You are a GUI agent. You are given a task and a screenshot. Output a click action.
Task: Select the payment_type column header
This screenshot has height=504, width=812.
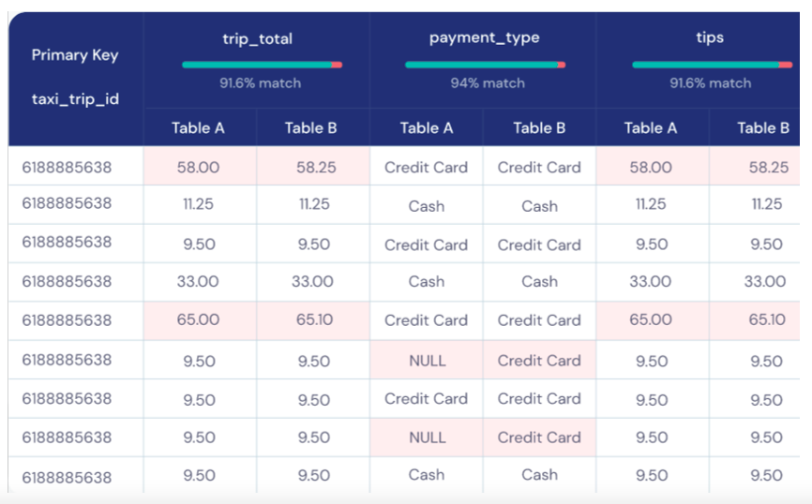pos(484,38)
